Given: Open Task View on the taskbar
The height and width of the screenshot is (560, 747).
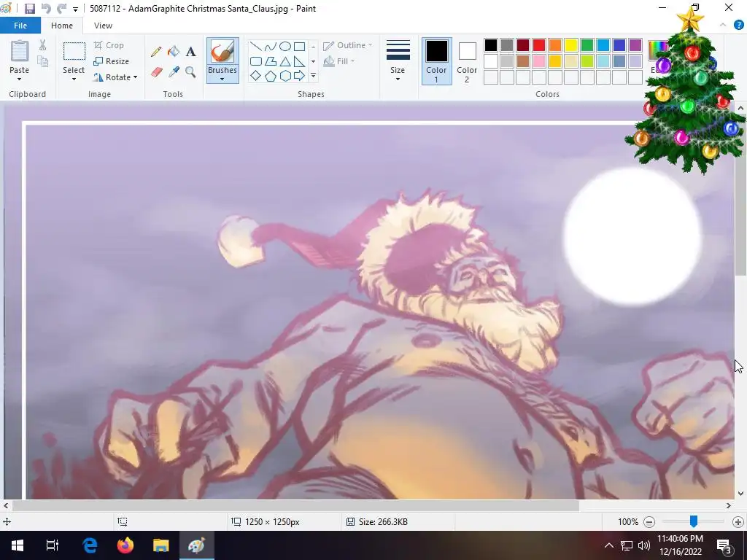Looking at the screenshot, I should (x=52, y=545).
